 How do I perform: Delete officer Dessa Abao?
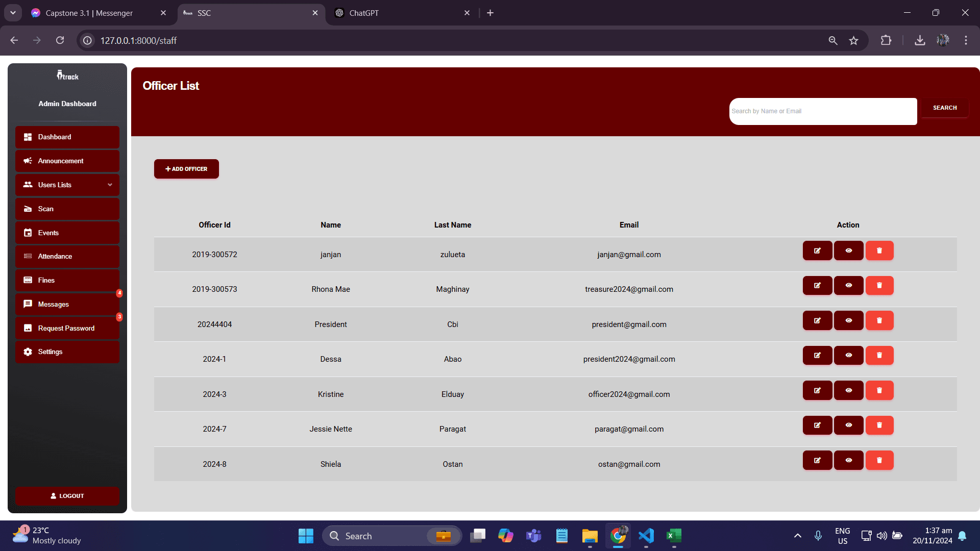[x=879, y=356]
